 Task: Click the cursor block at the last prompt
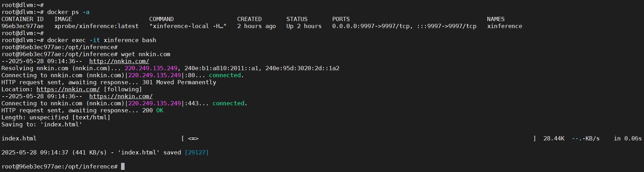pos(123,166)
